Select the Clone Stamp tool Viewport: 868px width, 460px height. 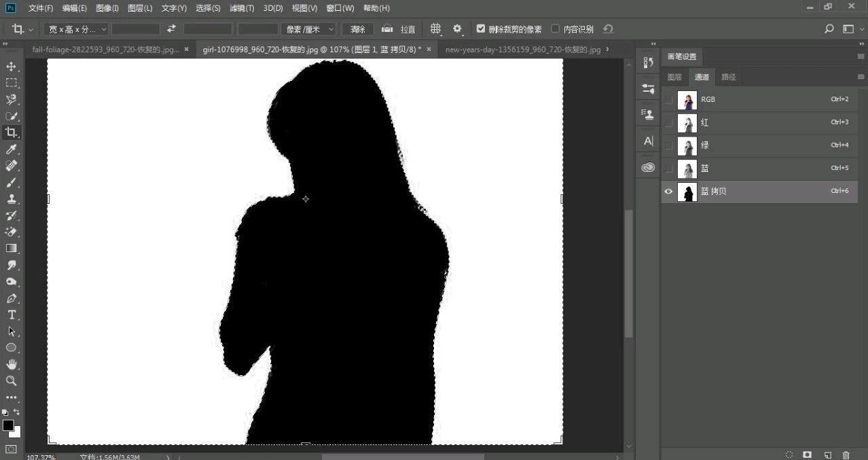pyautogui.click(x=11, y=198)
